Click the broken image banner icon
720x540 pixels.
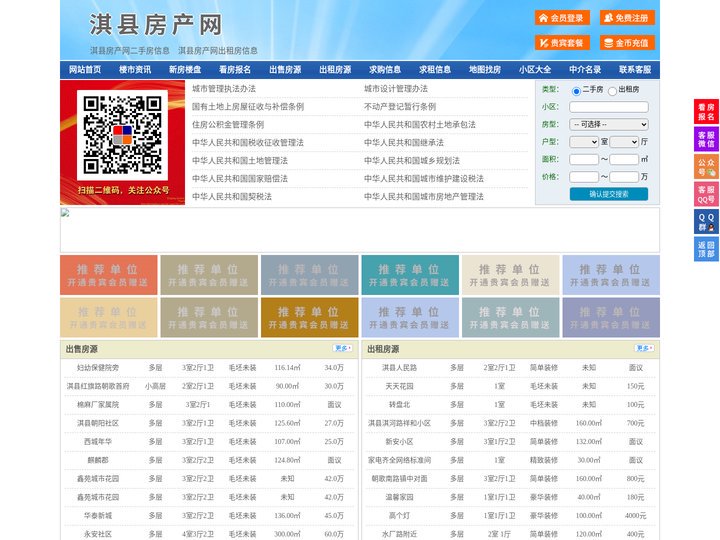pyautogui.click(x=65, y=213)
